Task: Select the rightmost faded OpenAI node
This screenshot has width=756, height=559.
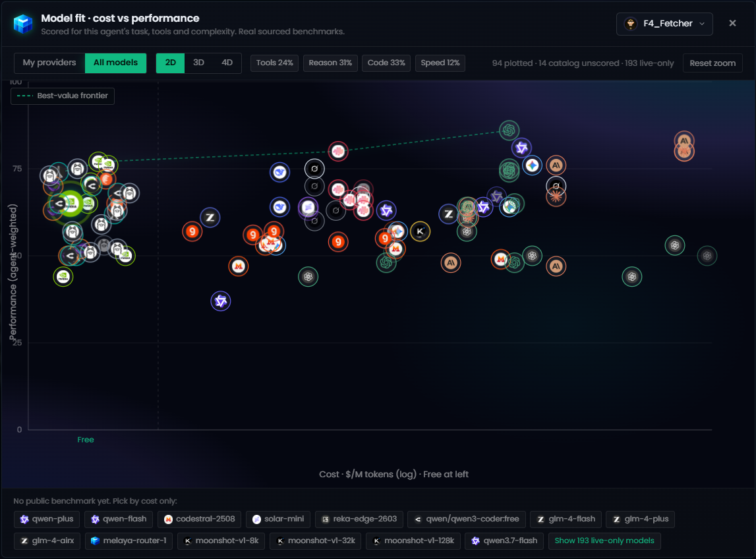Action: click(707, 256)
